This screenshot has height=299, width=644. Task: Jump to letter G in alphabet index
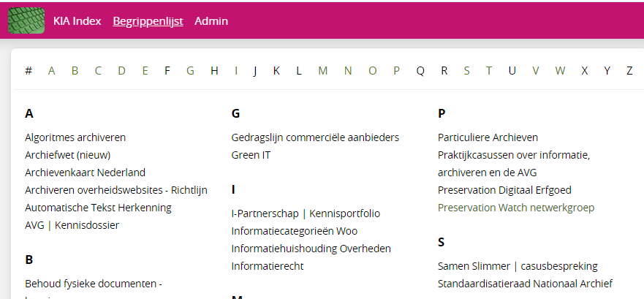(190, 71)
